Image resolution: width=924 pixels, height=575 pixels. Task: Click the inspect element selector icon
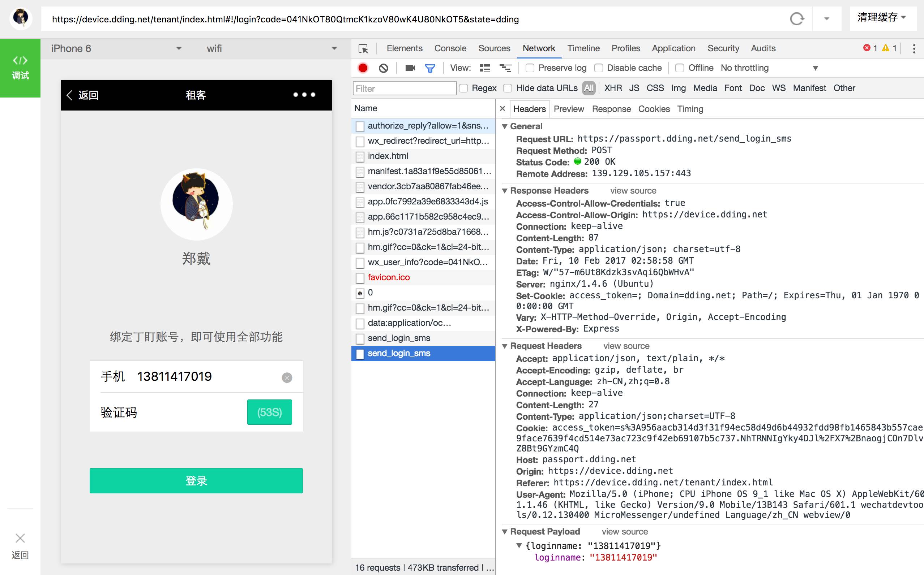[363, 49]
